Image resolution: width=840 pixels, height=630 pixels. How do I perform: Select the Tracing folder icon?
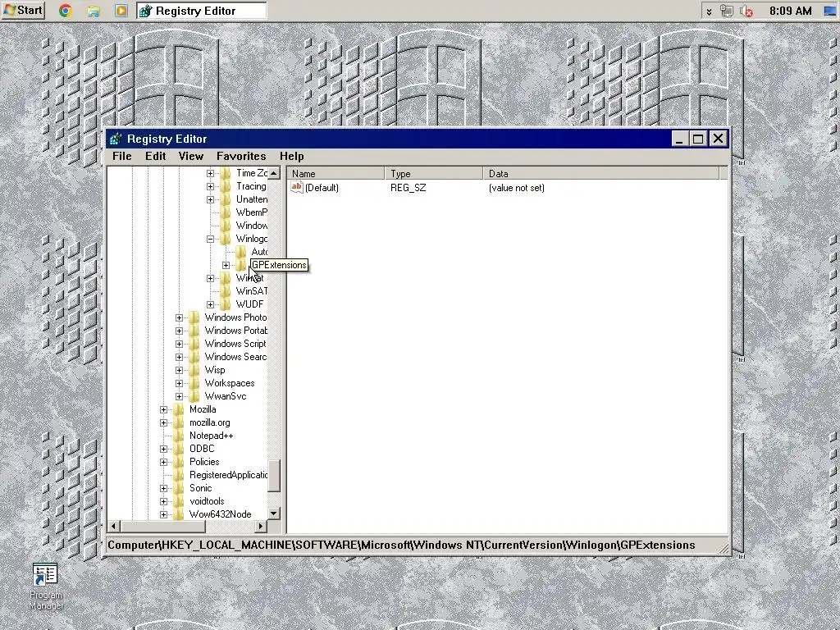click(226, 186)
